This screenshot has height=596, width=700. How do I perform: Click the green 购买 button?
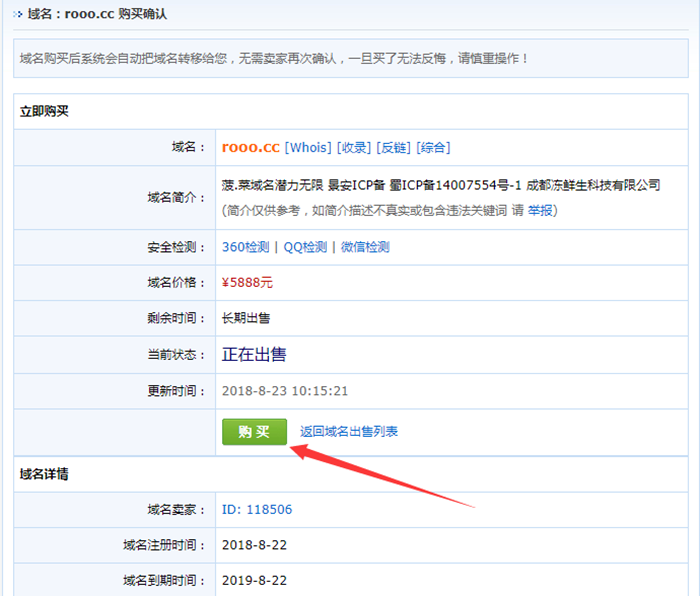coord(254,431)
